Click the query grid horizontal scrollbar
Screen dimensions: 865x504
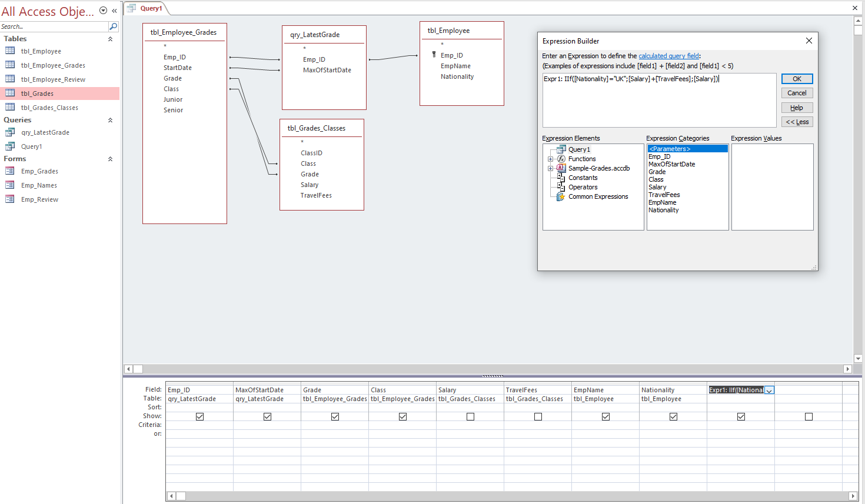[x=511, y=496]
